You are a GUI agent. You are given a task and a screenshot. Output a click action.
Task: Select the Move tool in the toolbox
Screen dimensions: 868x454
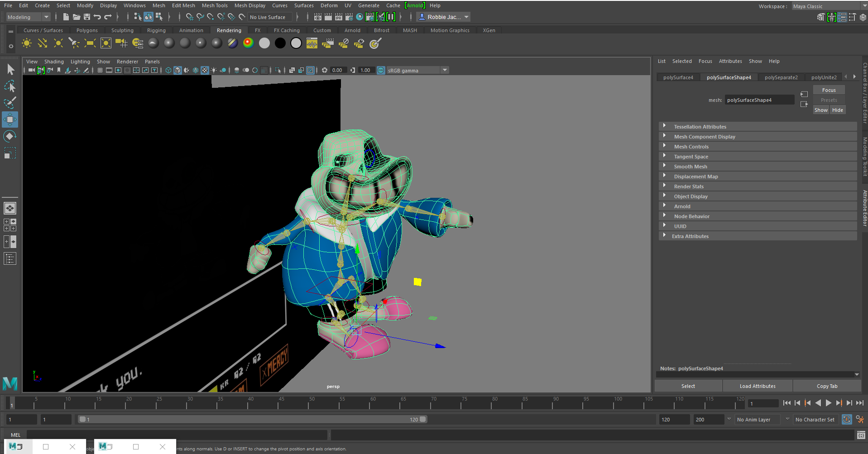(10, 119)
